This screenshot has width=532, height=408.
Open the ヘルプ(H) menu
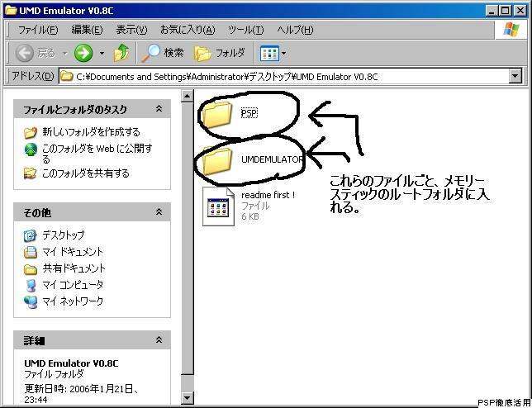(295, 30)
